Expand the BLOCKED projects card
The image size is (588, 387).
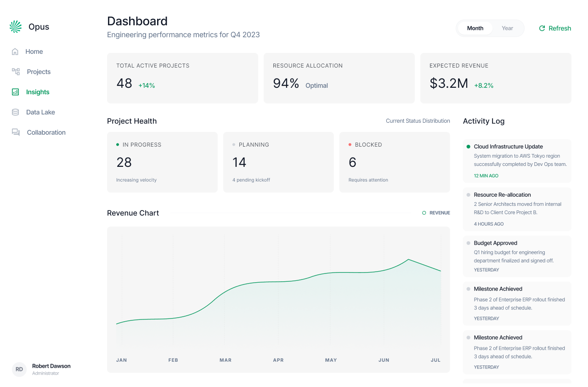[394, 162]
